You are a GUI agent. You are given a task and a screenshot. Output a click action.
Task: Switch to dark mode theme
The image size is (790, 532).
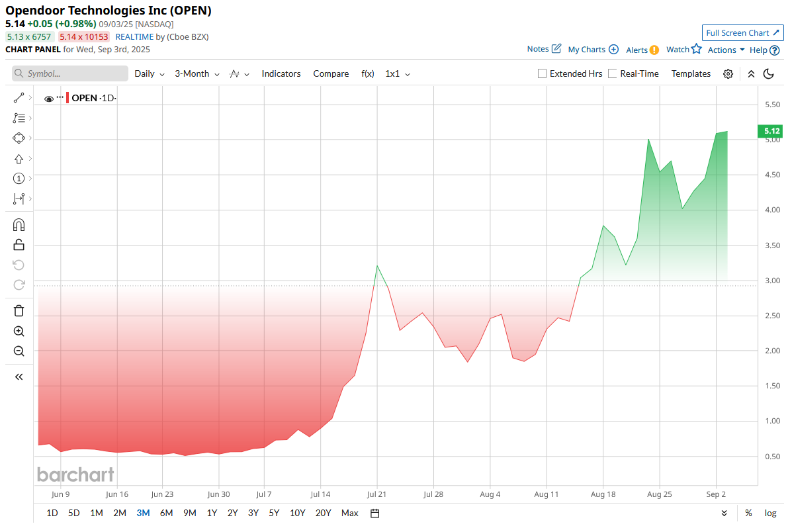click(x=769, y=73)
